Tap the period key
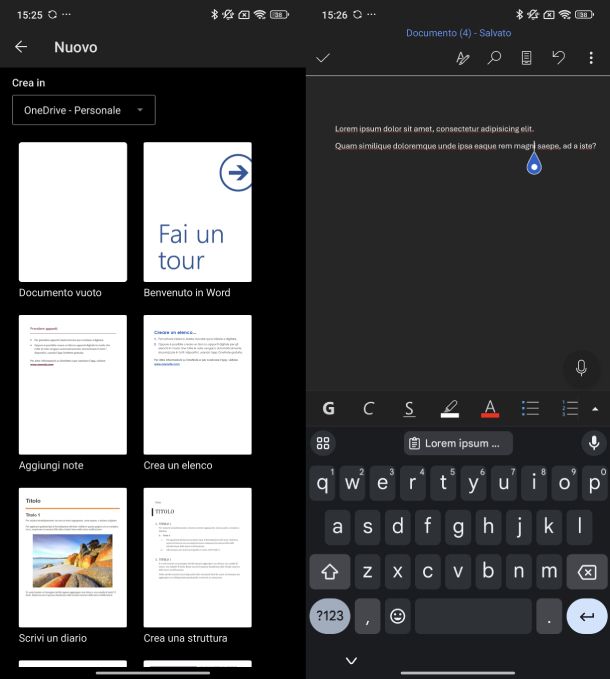 coord(549,616)
